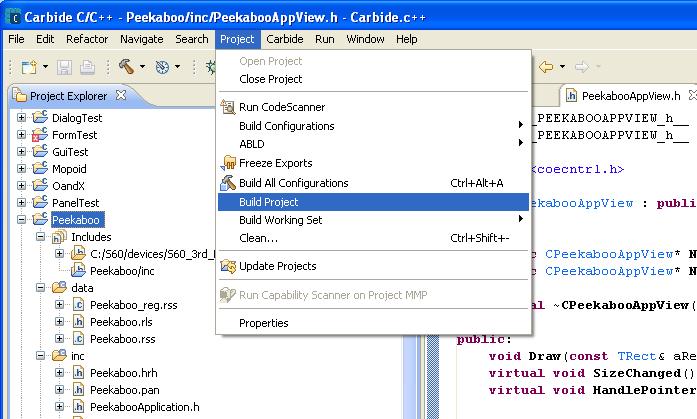The width and height of the screenshot is (697, 419).
Task: Open the File menu
Action: [16, 39]
